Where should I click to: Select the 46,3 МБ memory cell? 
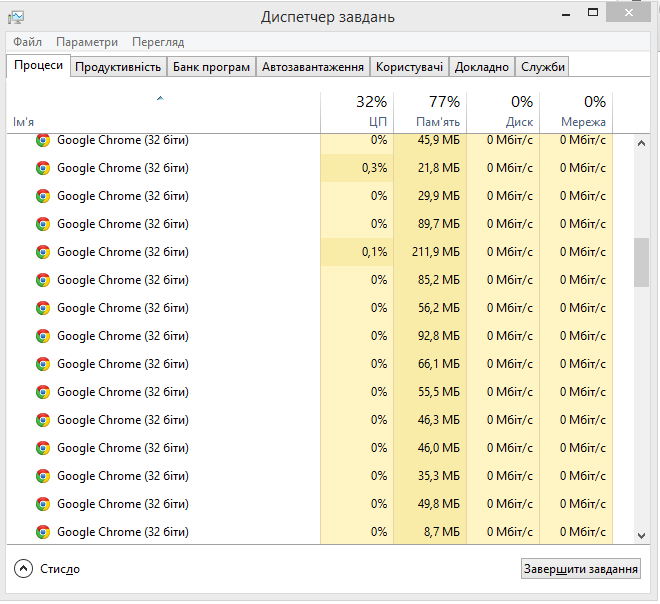(430, 420)
